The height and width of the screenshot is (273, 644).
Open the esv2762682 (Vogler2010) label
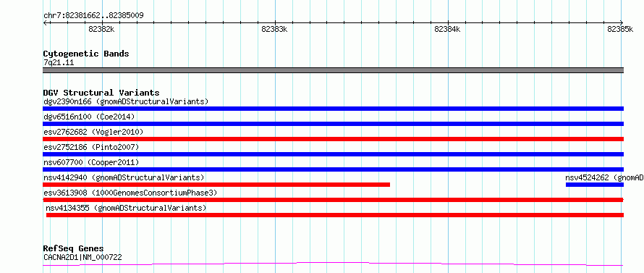click(x=93, y=132)
